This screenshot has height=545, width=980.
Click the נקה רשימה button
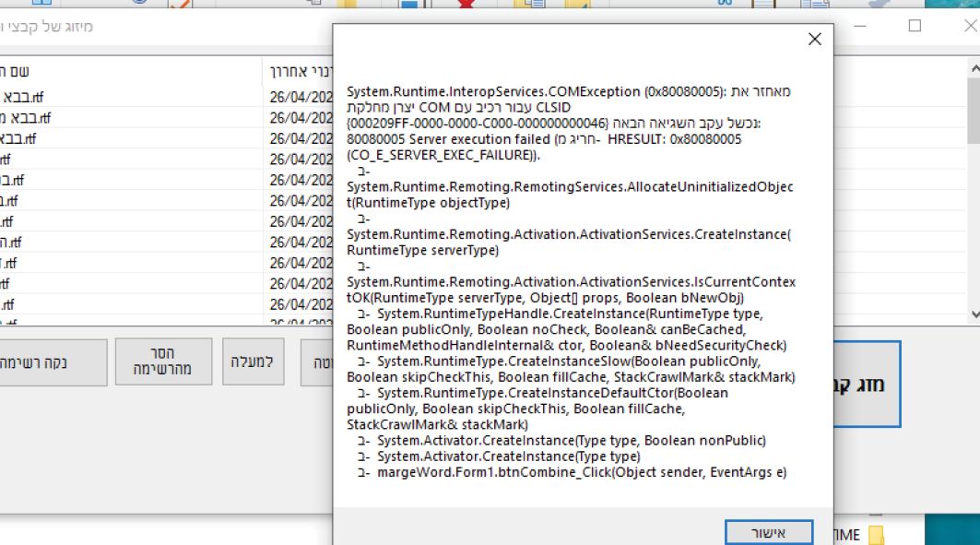(52, 362)
